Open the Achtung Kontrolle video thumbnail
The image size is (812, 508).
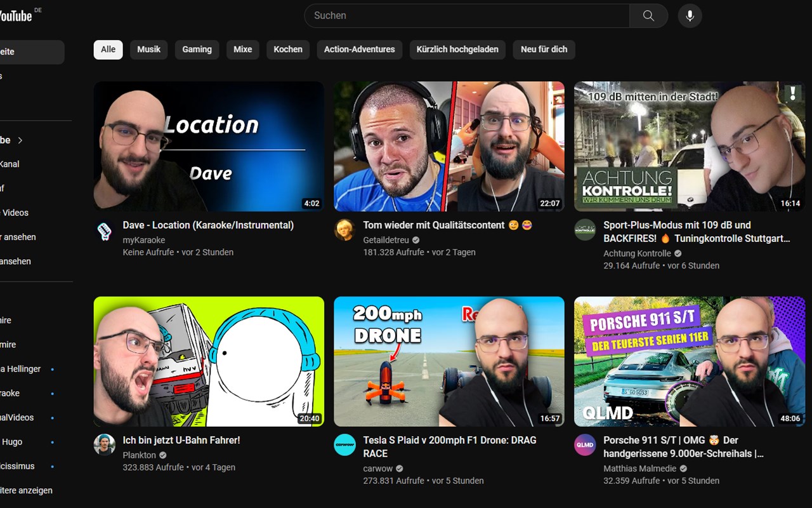[690, 146]
